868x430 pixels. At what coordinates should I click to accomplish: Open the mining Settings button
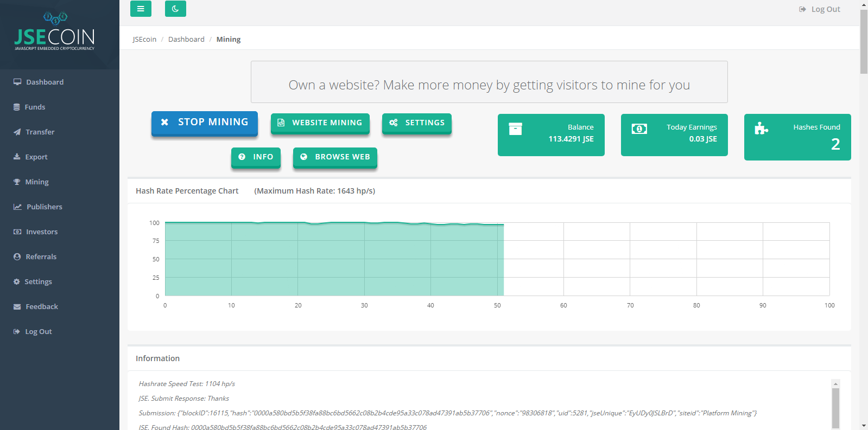(x=417, y=123)
